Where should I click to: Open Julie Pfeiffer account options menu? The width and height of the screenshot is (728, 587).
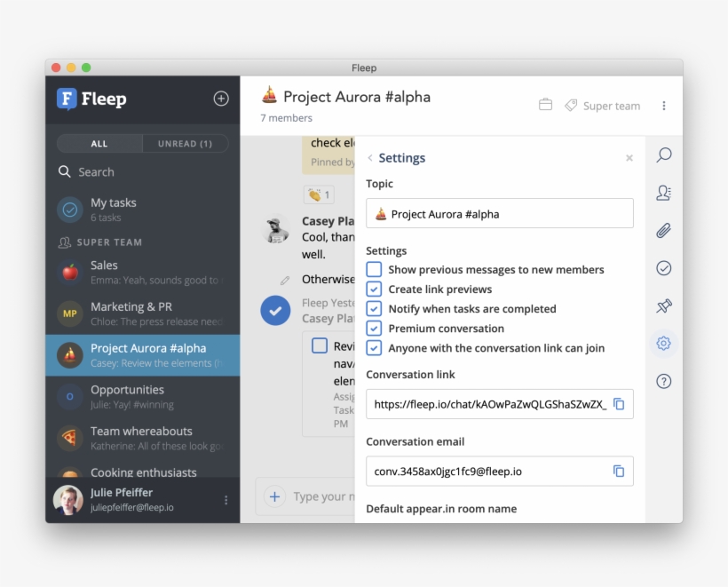coord(226,500)
